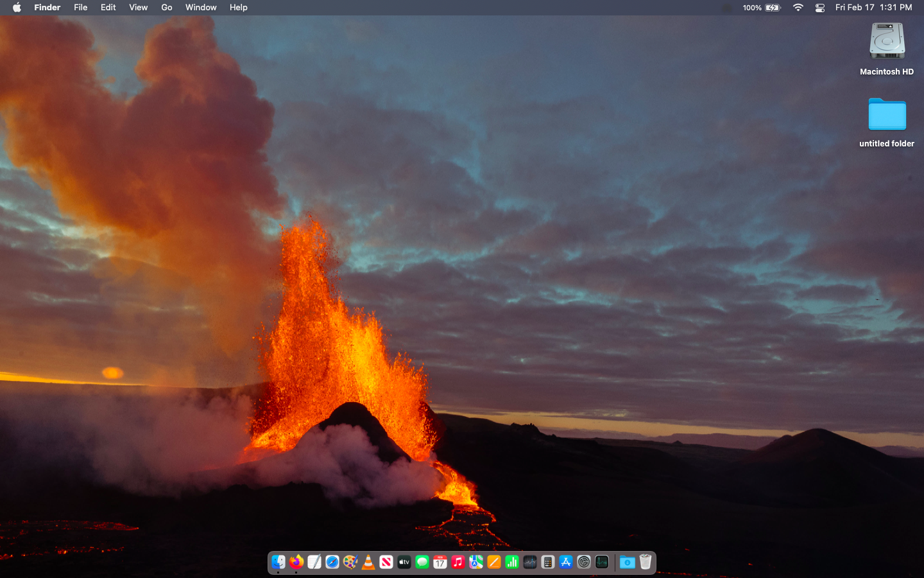Open the App Store

[565, 562]
